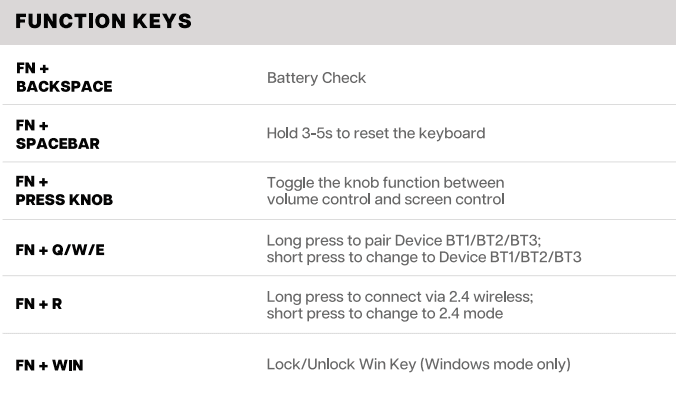Click the FN + text above SPACEBAR
Screen dimensions: 676x400
tap(33, 126)
